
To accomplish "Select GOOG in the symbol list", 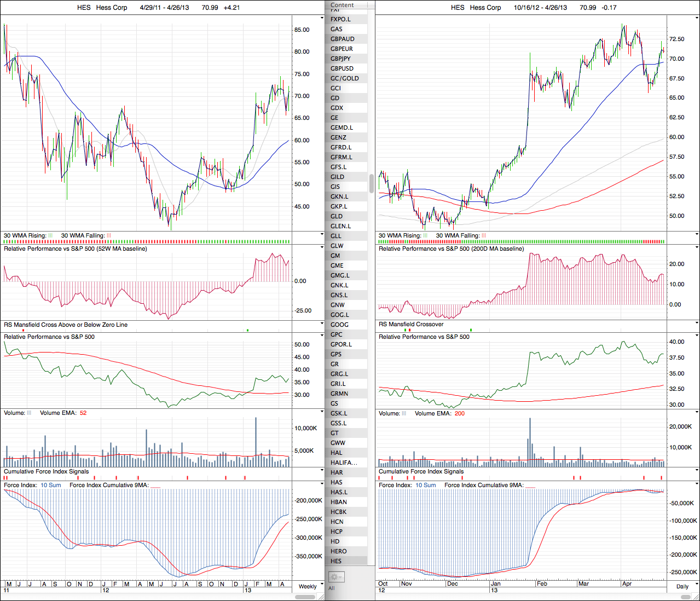I will 339,325.
